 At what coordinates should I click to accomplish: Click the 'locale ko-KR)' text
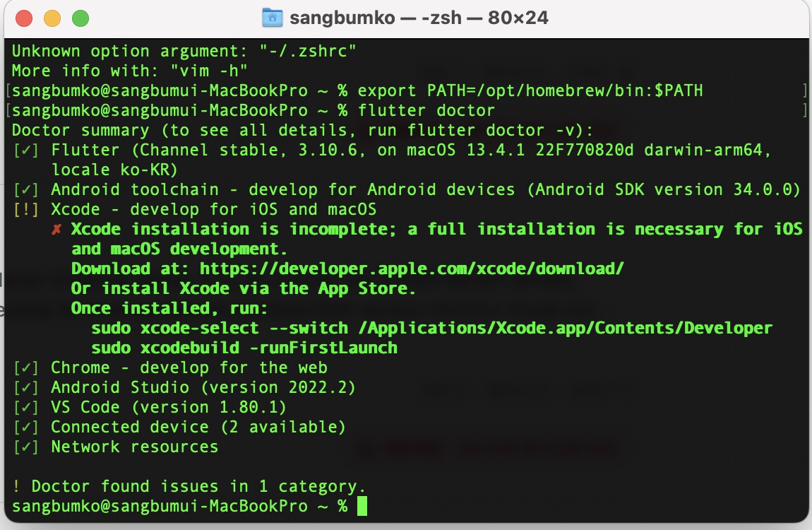[x=114, y=170]
